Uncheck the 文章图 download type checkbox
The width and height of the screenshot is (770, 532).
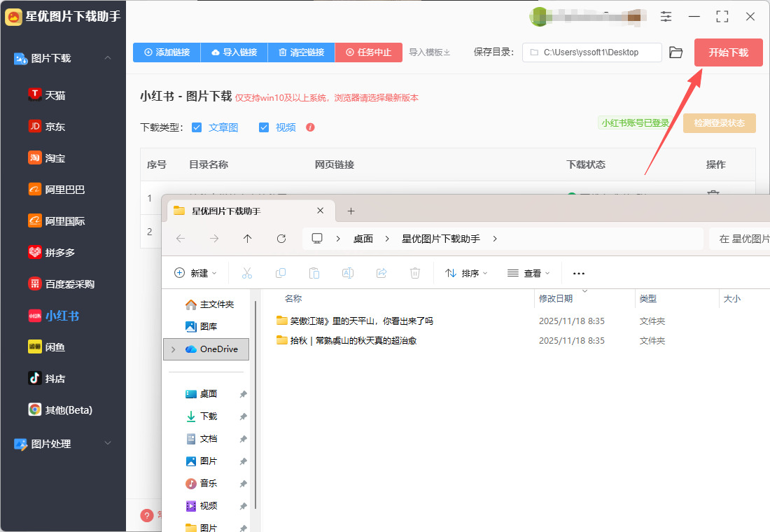[197, 127]
